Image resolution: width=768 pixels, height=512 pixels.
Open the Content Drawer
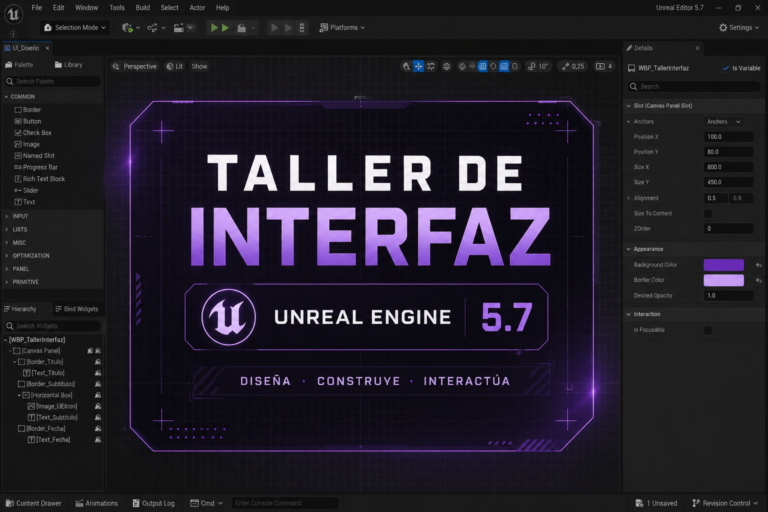33,503
